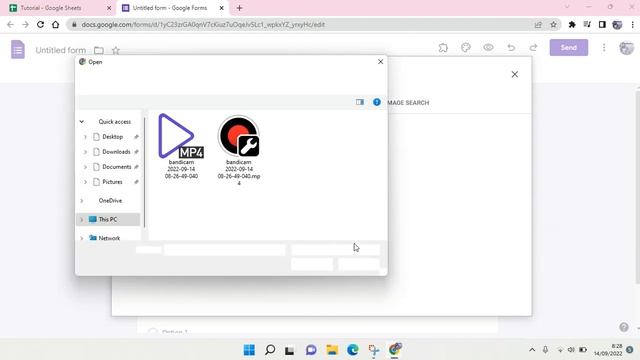
Task: Show hidden system tray icons
Action: (532, 350)
